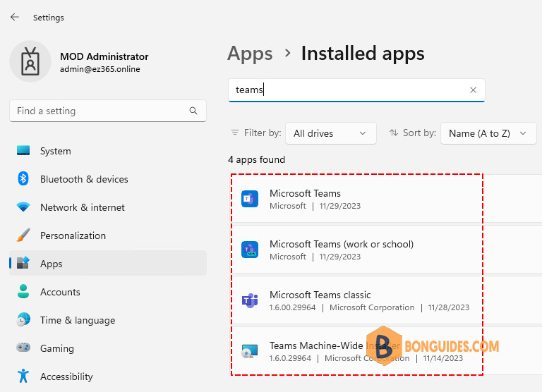This screenshot has height=392, width=542.
Task: Click version 1.6.00.29964 of Teams classic
Action: 292,307
